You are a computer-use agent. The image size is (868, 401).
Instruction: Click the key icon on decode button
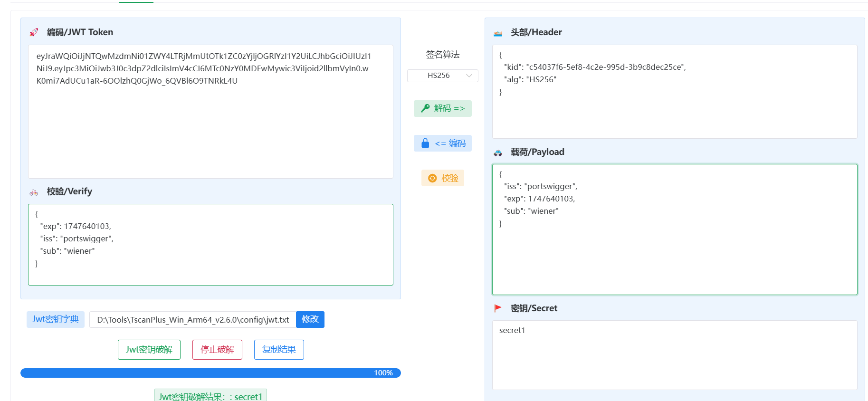click(x=425, y=108)
